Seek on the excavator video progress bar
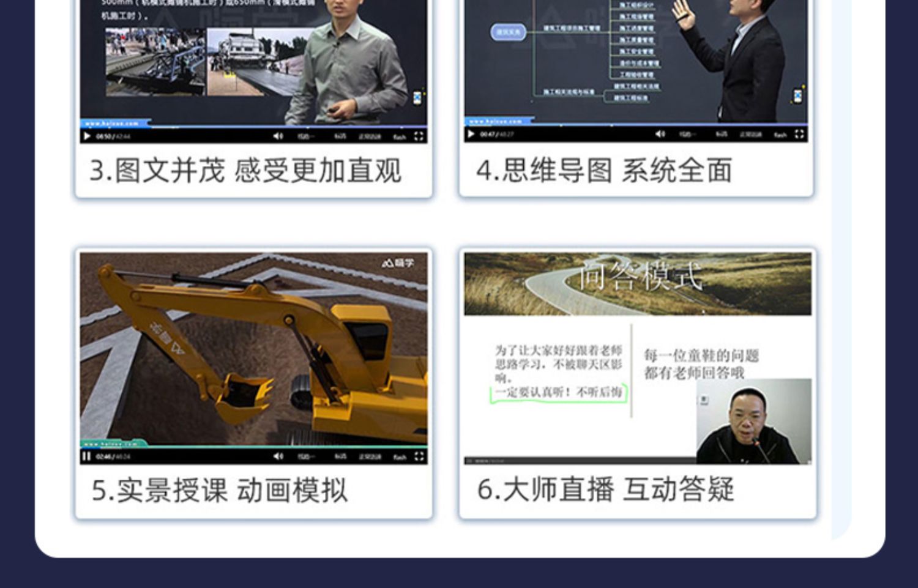 pos(254,447)
